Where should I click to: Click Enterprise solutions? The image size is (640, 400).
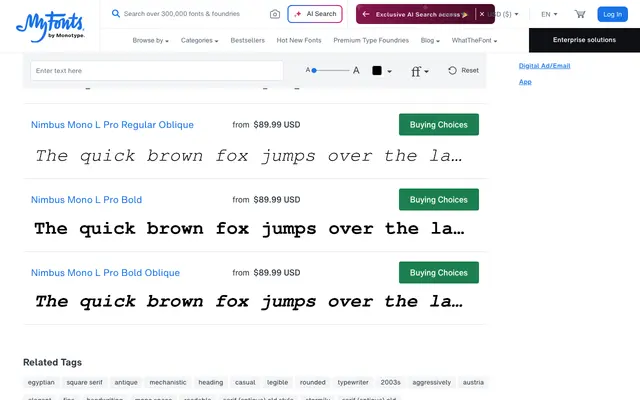click(x=584, y=40)
